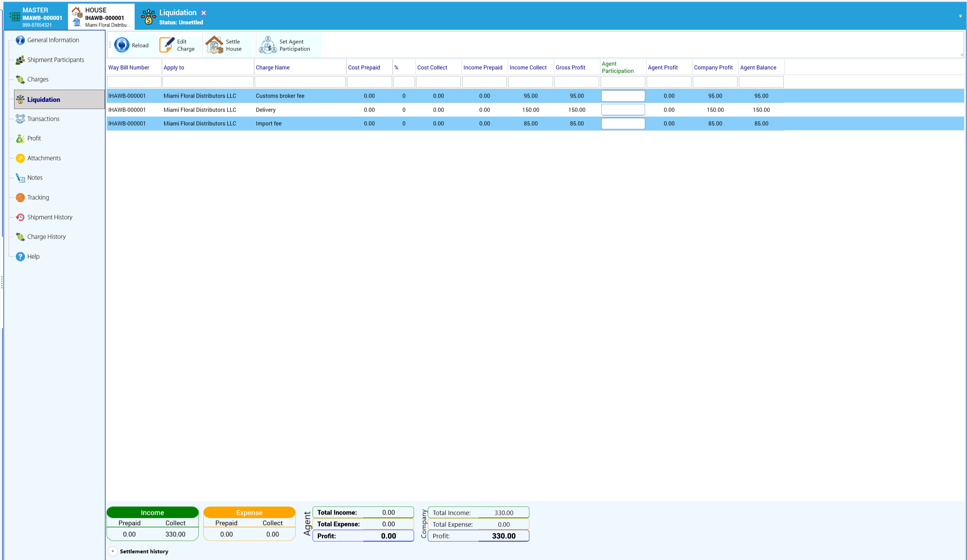Expand toolbar overflow arrow at right edge
Screen dimensions: 967x560
pyautogui.click(x=962, y=55)
